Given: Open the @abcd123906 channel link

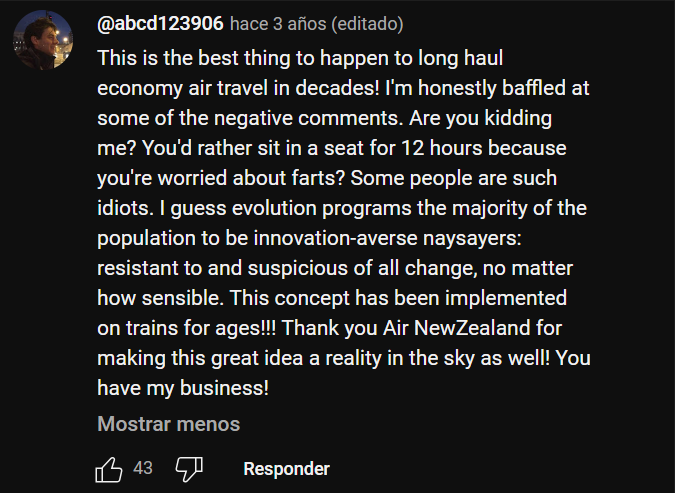Looking at the screenshot, I should [160, 23].
